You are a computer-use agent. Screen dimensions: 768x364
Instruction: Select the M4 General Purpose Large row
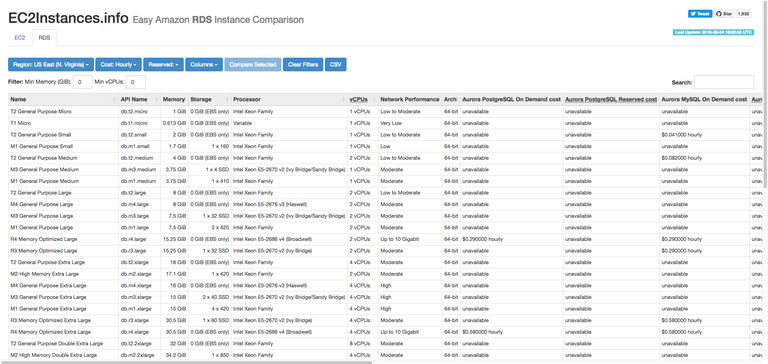coord(384,204)
